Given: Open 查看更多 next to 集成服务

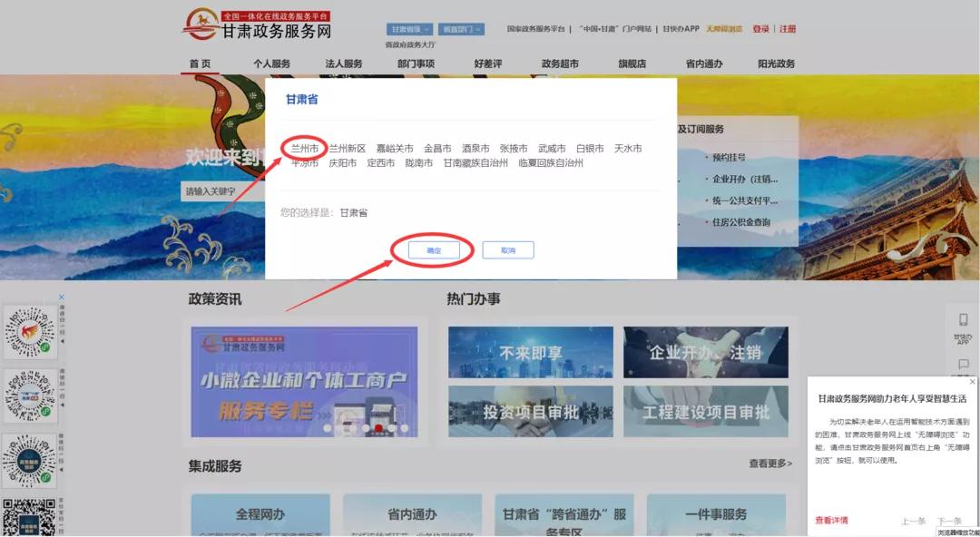Looking at the screenshot, I should (770, 463).
